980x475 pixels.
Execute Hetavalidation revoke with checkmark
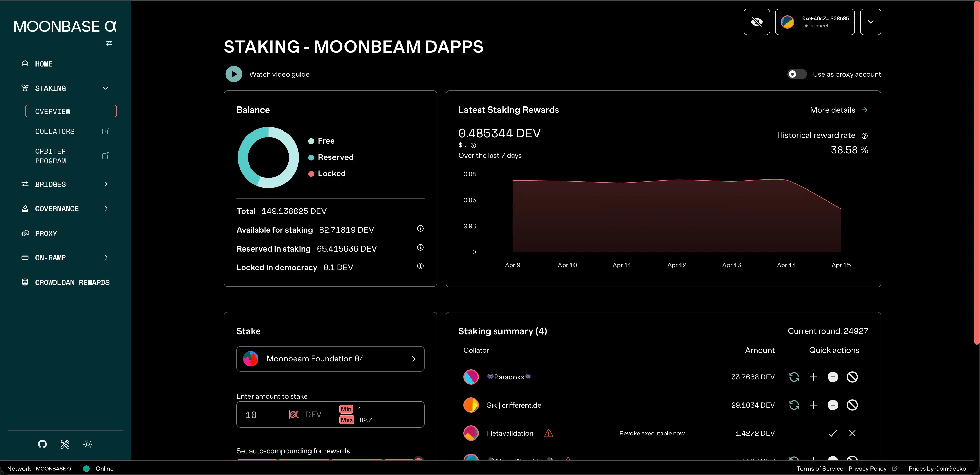point(833,433)
